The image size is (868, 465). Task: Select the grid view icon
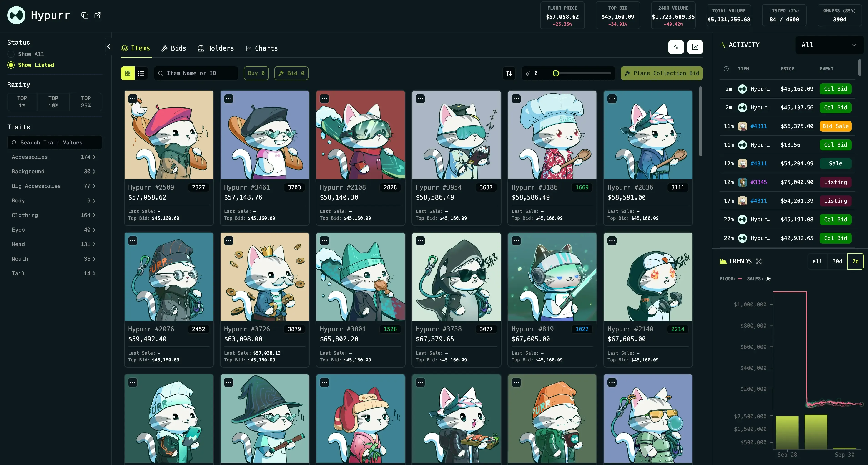pyautogui.click(x=127, y=73)
